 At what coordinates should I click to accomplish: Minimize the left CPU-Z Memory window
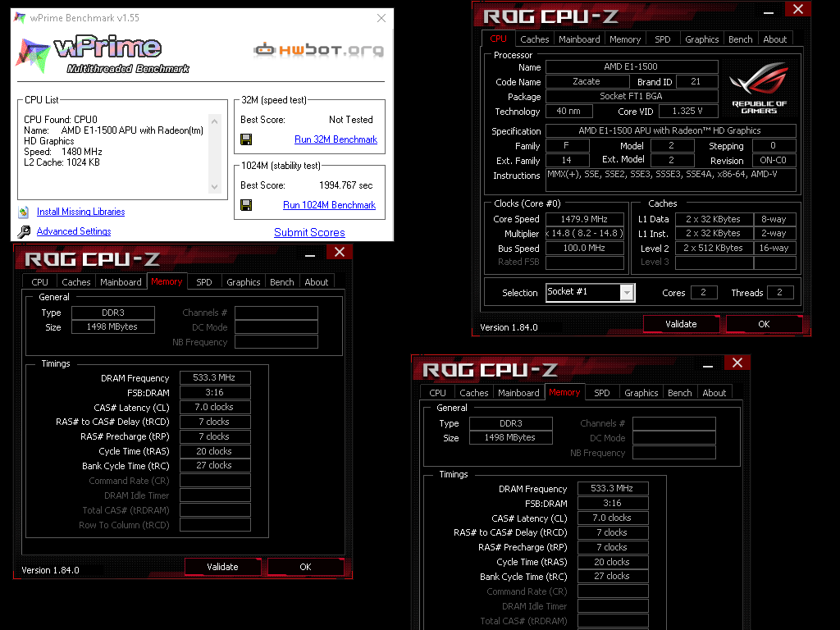click(x=310, y=255)
